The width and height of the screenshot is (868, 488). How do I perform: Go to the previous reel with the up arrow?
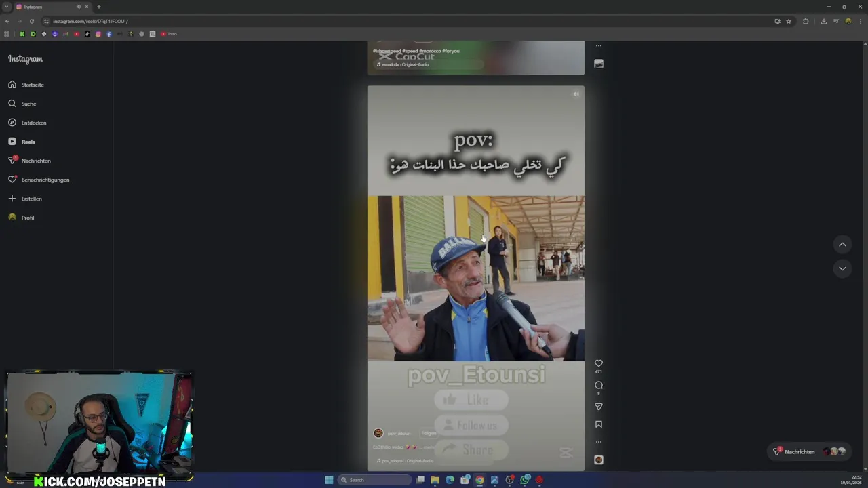pyautogui.click(x=842, y=245)
